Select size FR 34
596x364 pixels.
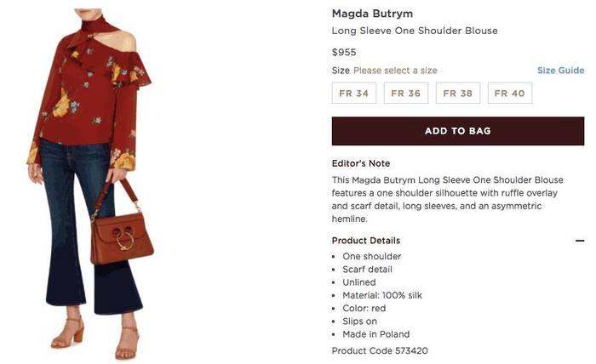point(354,93)
